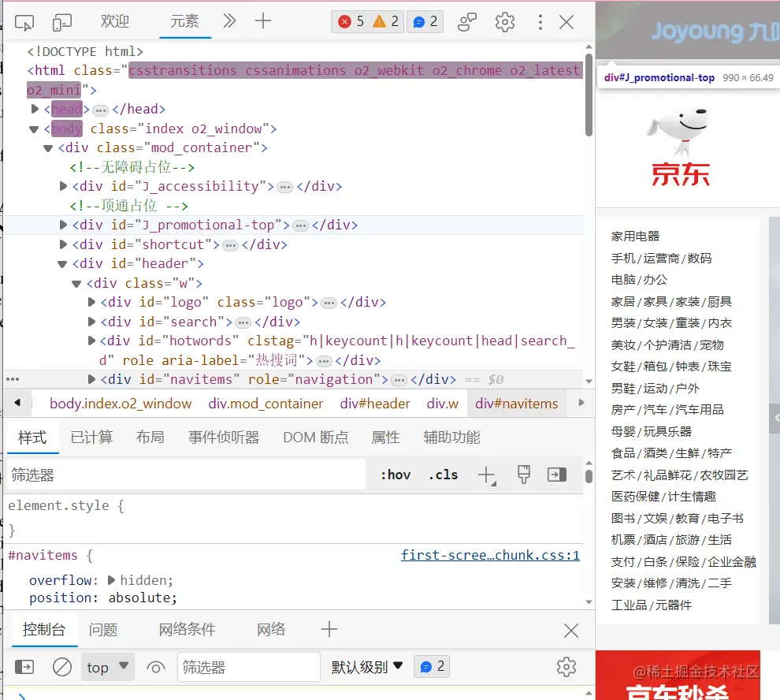Expand the logo div node
The width and height of the screenshot is (780, 700).
point(91,302)
